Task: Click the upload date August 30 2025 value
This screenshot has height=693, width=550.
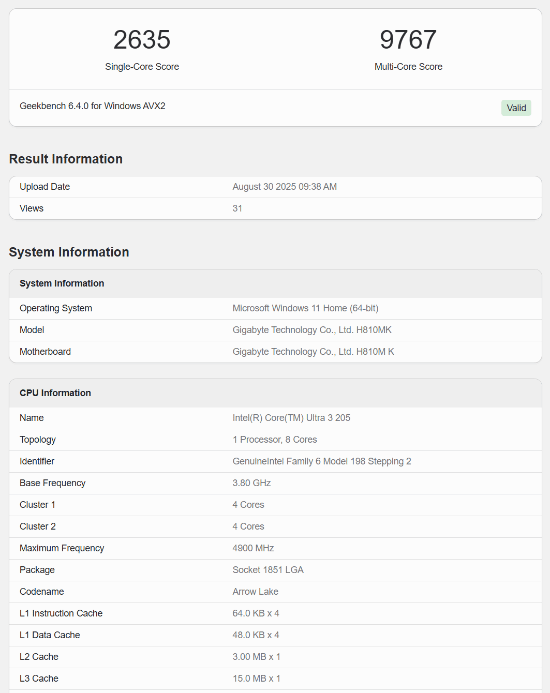Action: pos(284,187)
